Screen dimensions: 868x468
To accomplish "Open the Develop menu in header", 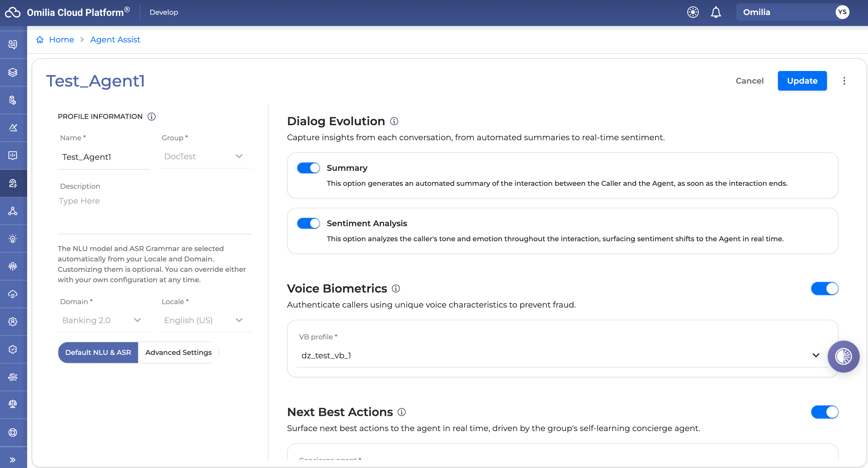I will click(164, 12).
